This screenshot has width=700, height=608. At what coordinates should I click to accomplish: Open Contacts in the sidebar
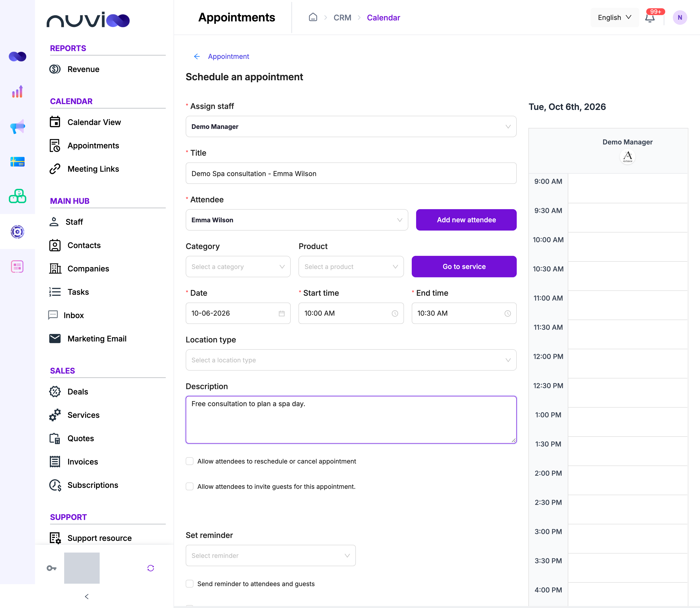pos(84,245)
